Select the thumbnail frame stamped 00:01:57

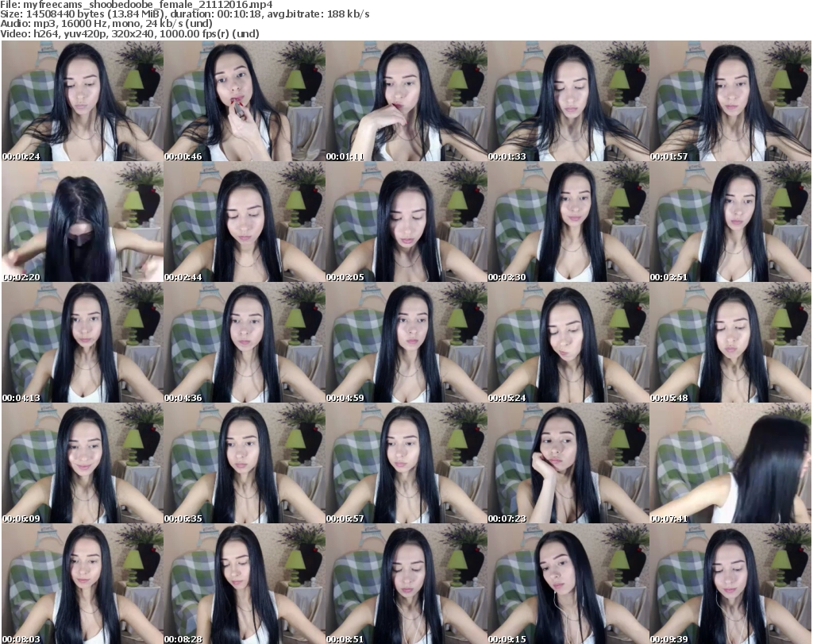730,101
